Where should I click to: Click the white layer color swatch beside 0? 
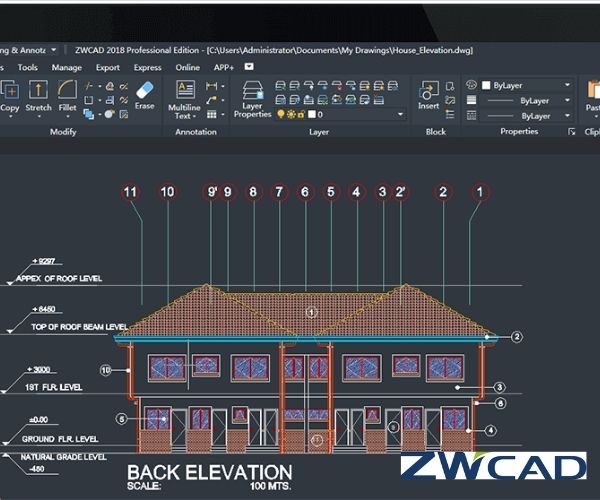tap(312, 114)
